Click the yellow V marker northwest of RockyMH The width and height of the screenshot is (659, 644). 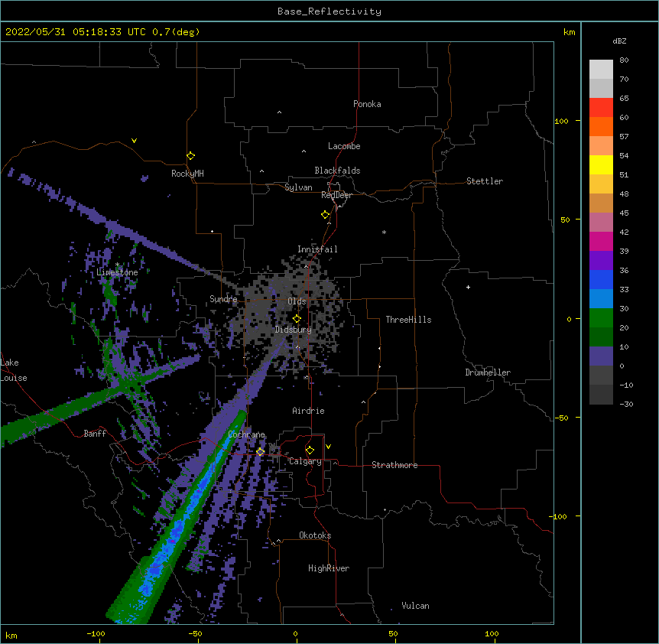[134, 141]
